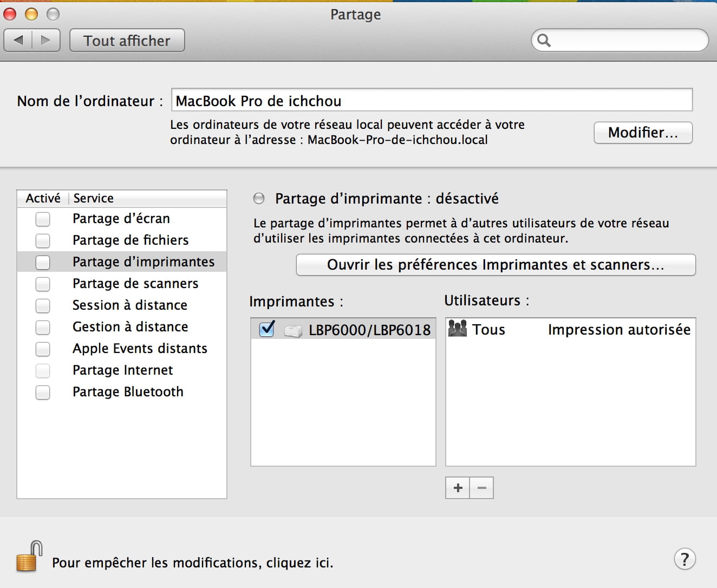The height and width of the screenshot is (588, 717).
Task: Toggle the Partage Bluetooth checkbox
Action: [42, 392]
